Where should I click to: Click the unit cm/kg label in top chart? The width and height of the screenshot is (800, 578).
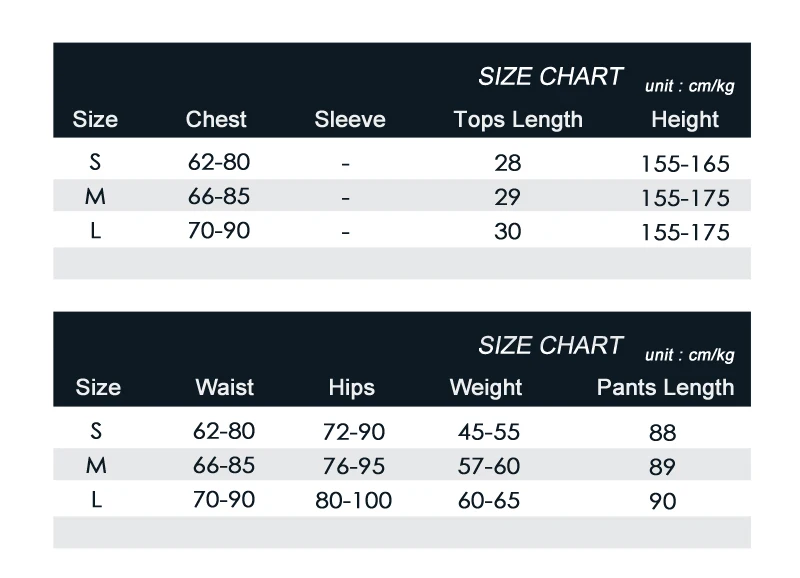(x=689, y=86)
